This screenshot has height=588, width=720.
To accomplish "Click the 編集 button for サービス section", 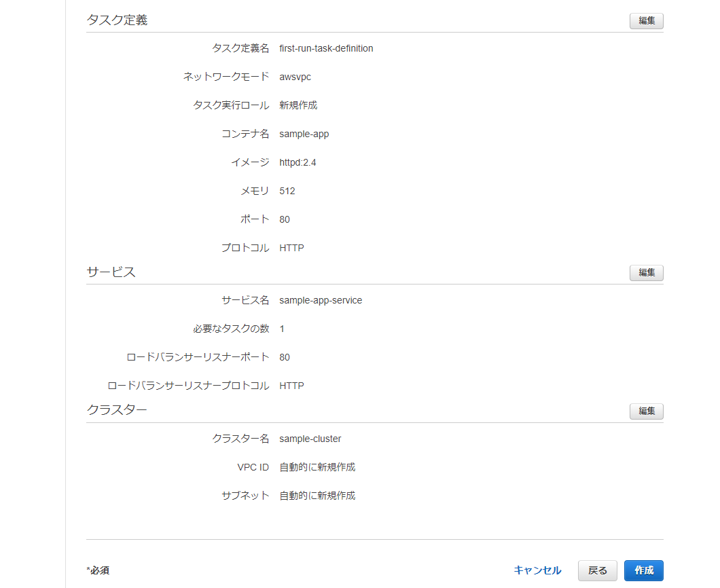I will pos(646,273).
